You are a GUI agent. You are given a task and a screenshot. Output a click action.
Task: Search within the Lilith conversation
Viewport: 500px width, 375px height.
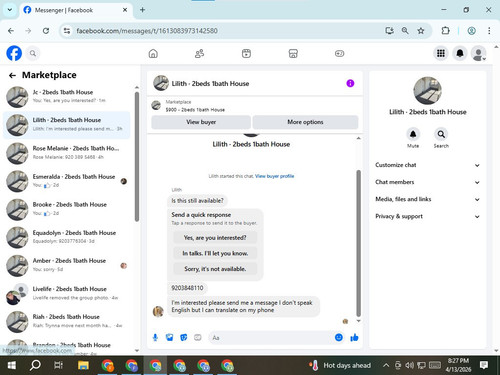click(x=441, y=134)
